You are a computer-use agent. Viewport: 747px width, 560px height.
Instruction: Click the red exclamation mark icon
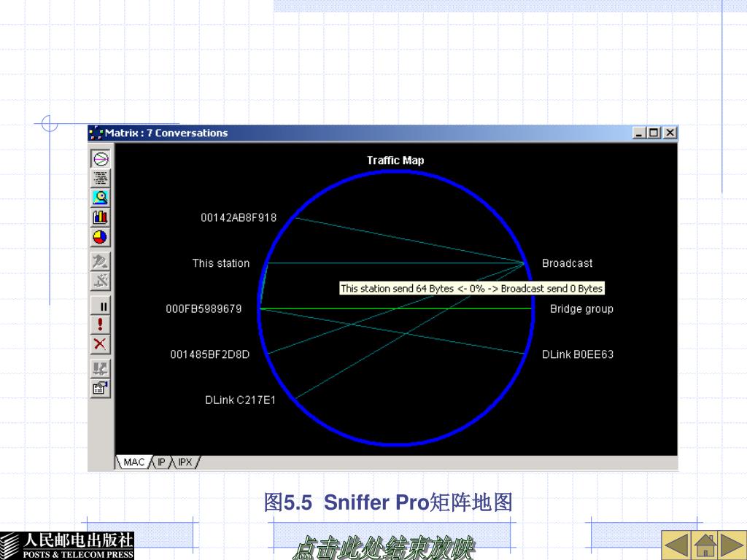101,324
